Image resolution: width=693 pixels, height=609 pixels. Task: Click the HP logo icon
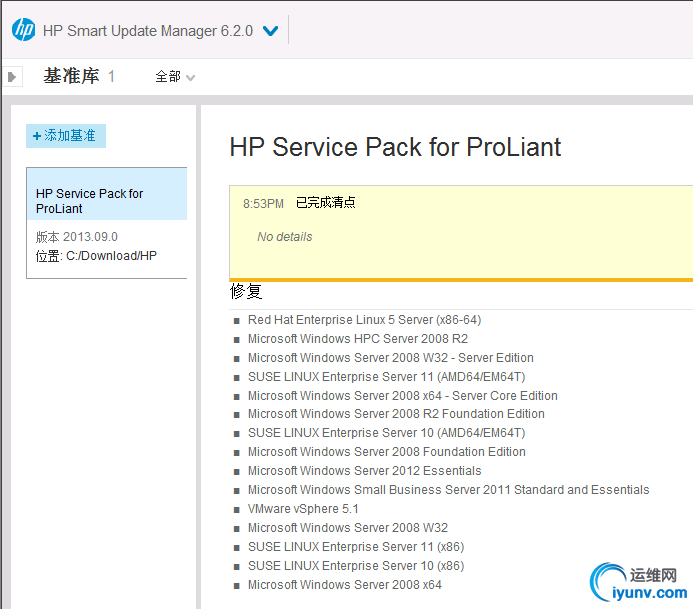coord(23,30)
